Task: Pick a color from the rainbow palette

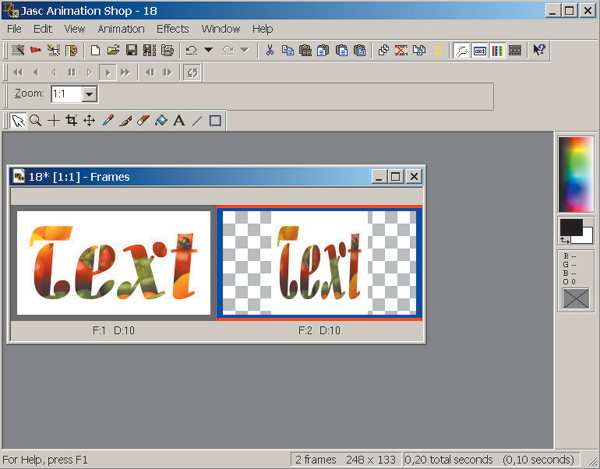Action: [576, 174]
